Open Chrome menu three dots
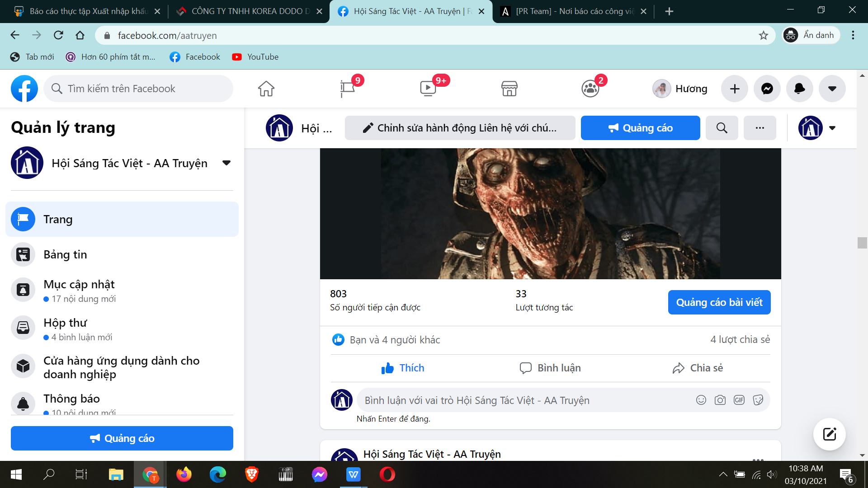Image resolution: width=868 pixels, height=488 pixels. click(x=853, y=35)
